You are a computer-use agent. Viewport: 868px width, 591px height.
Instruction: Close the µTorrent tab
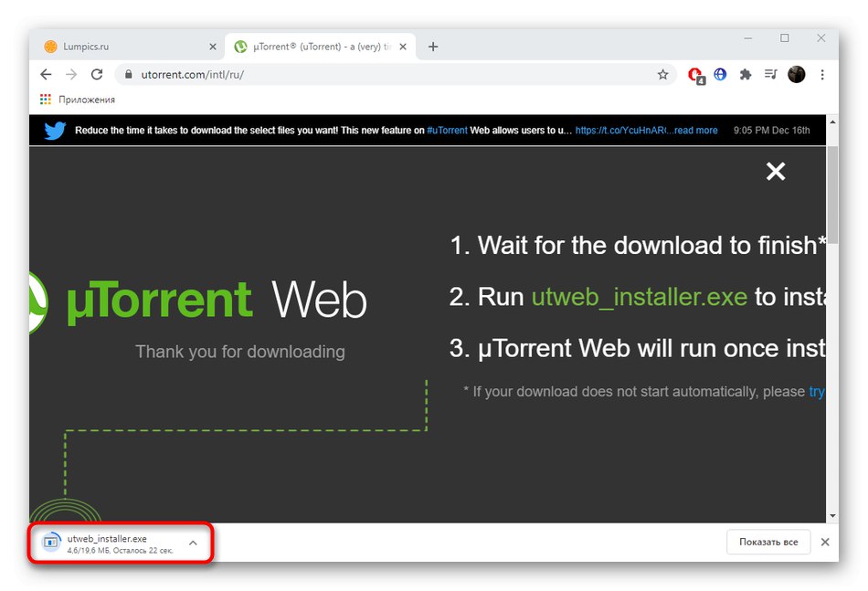(x=403, y=47)
